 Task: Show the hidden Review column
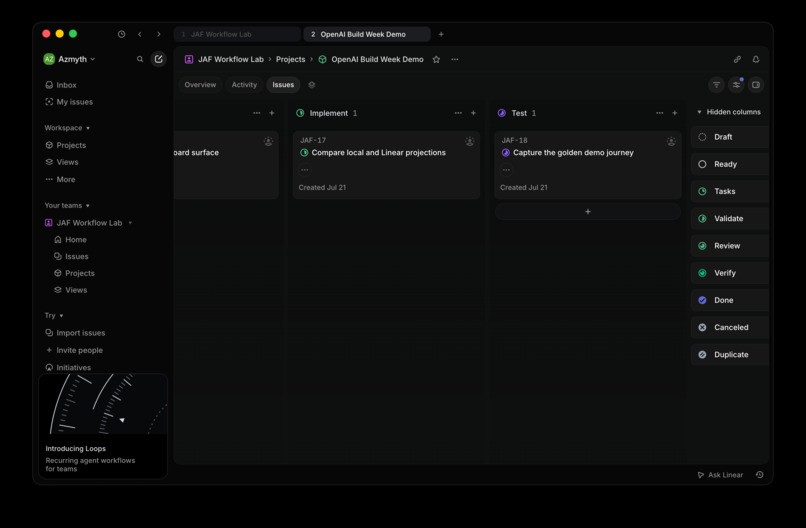[730, 246]
